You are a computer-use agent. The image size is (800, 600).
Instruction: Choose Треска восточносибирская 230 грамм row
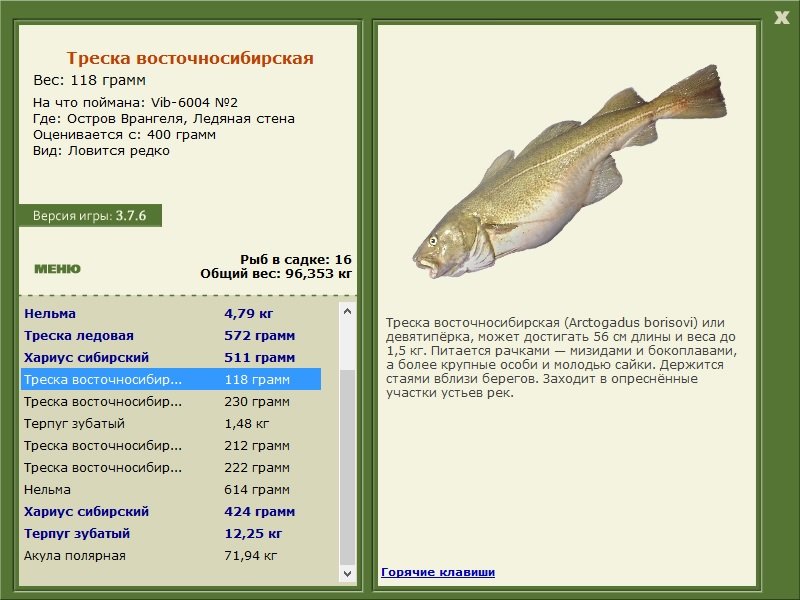[x=170, y=401]
